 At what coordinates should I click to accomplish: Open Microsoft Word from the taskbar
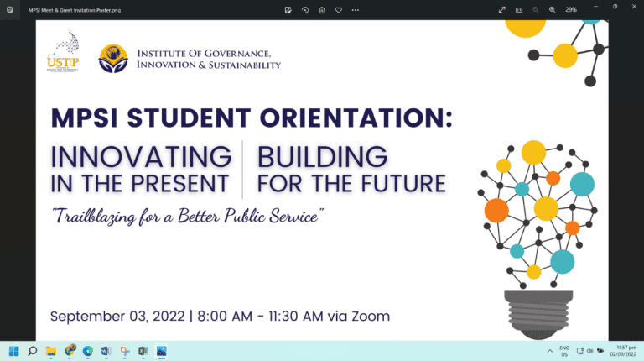(x=106, y=350)
